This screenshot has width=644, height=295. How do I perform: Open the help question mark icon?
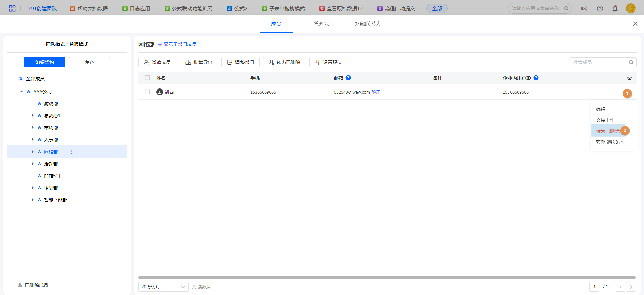600,8
